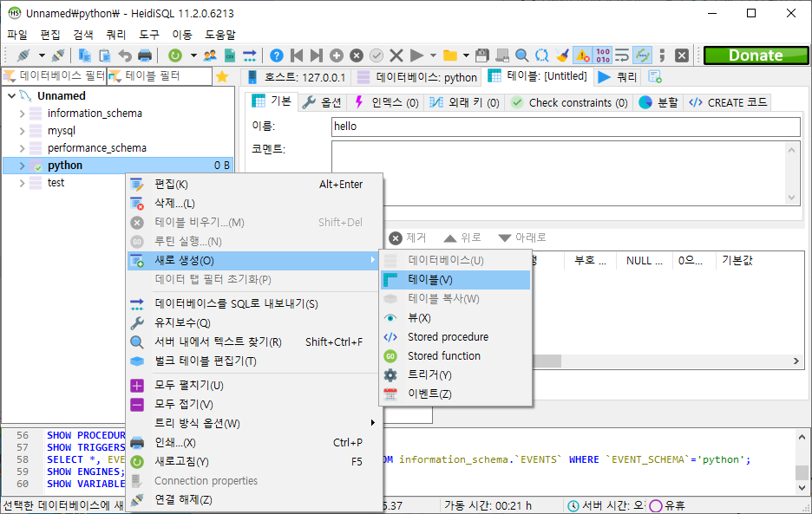Expand the mysql database node

coord(22,131)
